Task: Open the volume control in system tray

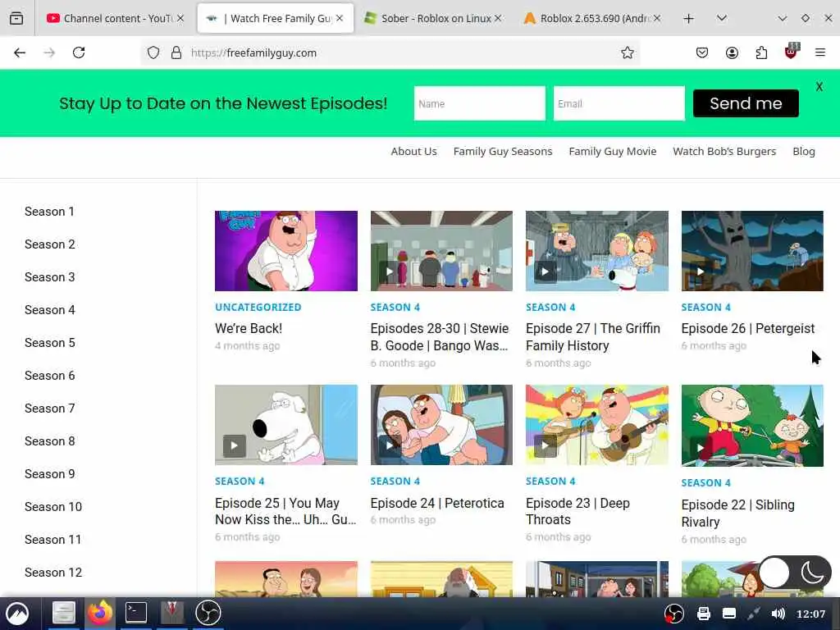Action: 778,614
